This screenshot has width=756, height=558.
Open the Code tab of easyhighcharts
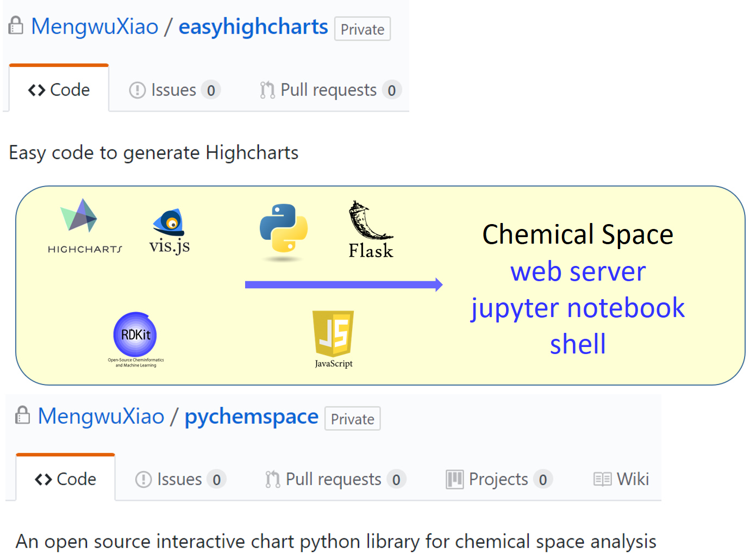pos(59,90)
